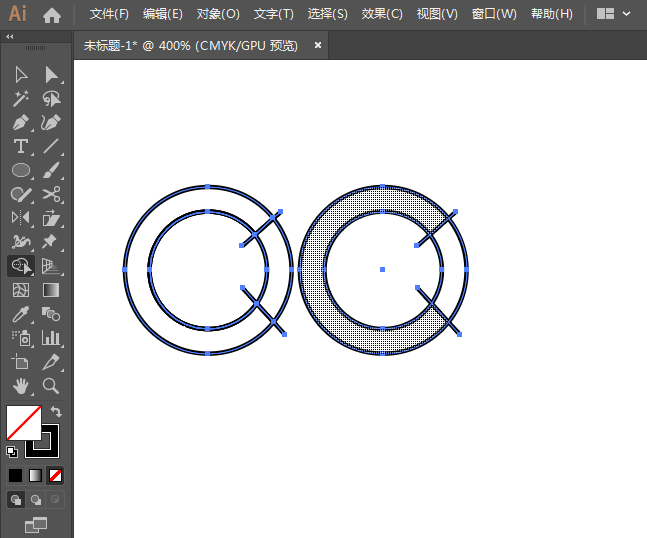This screenshot has height=538, width=647.
Task: Select the Pen tool
Action: coord(21,123)
